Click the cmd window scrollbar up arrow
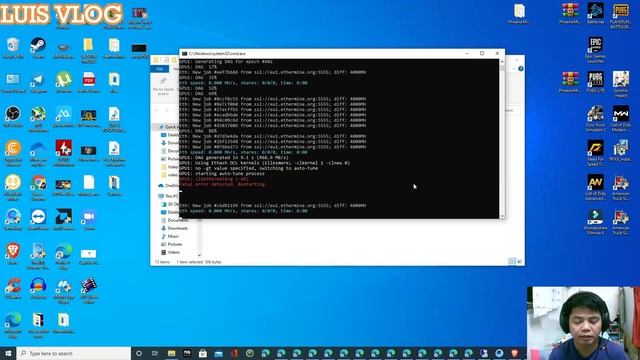 coord(502,62)
